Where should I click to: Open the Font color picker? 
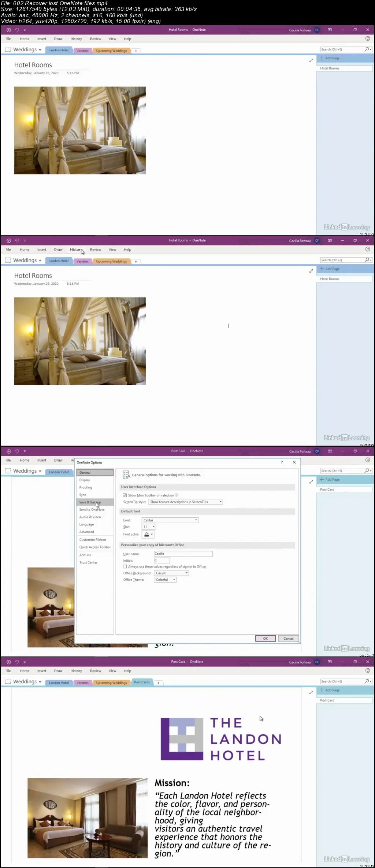[148, 535]
